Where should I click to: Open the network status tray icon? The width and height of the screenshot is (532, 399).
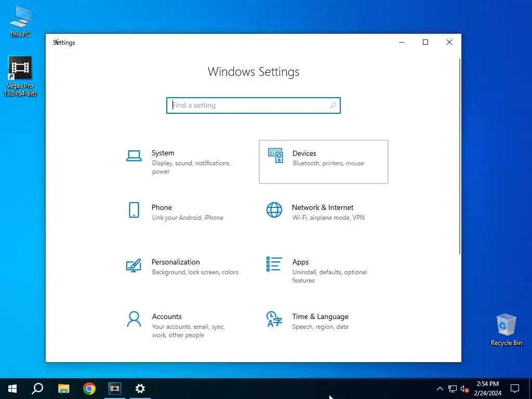point(453,389)
